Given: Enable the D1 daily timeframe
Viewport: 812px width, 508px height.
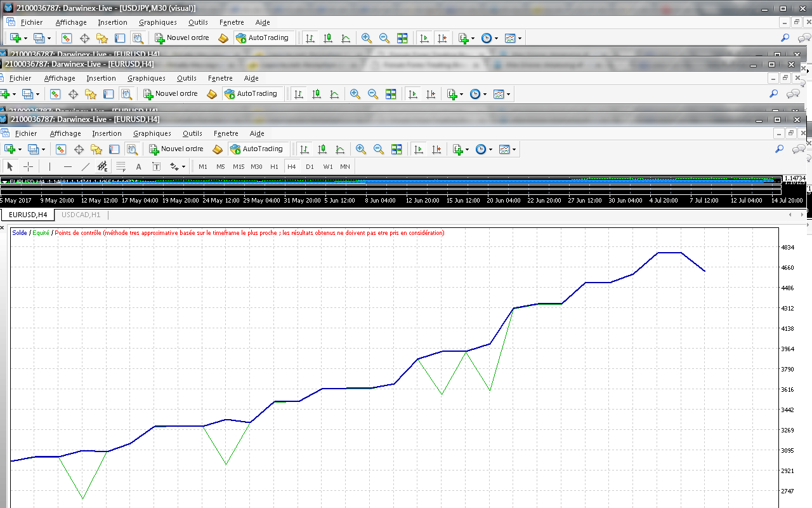Looking at the screenshot, I should click(310, 166).
